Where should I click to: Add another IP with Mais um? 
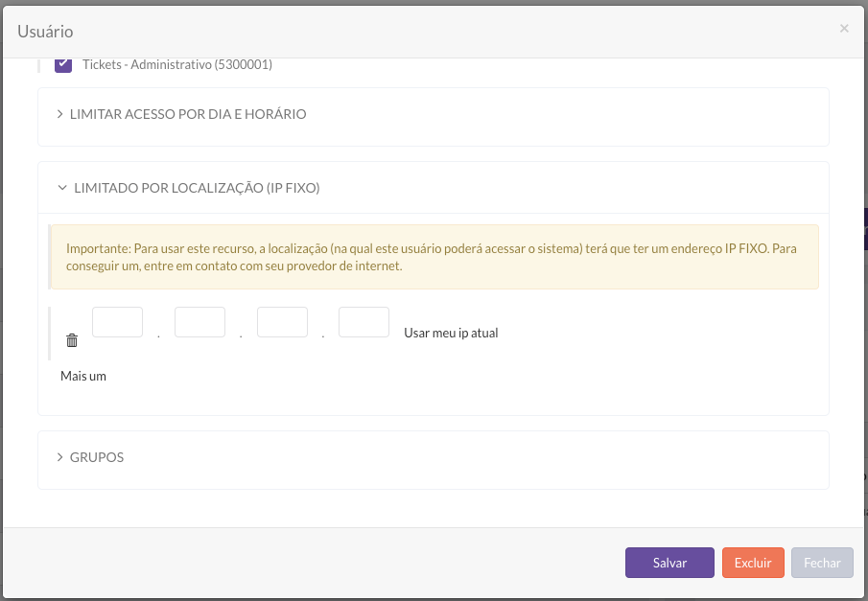[x=83, y=377]
